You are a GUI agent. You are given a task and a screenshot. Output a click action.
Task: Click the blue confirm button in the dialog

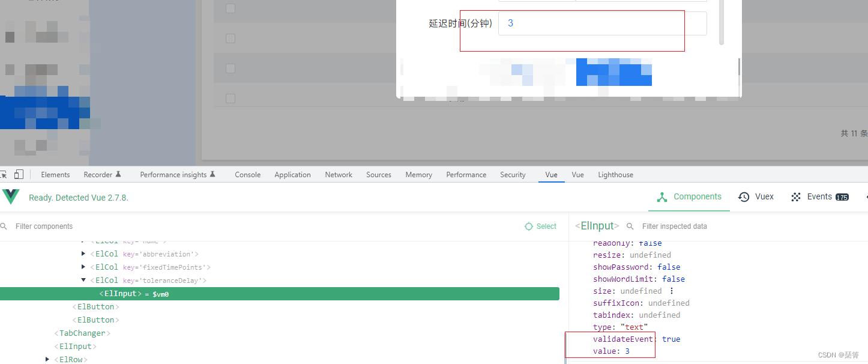(613, 73)
